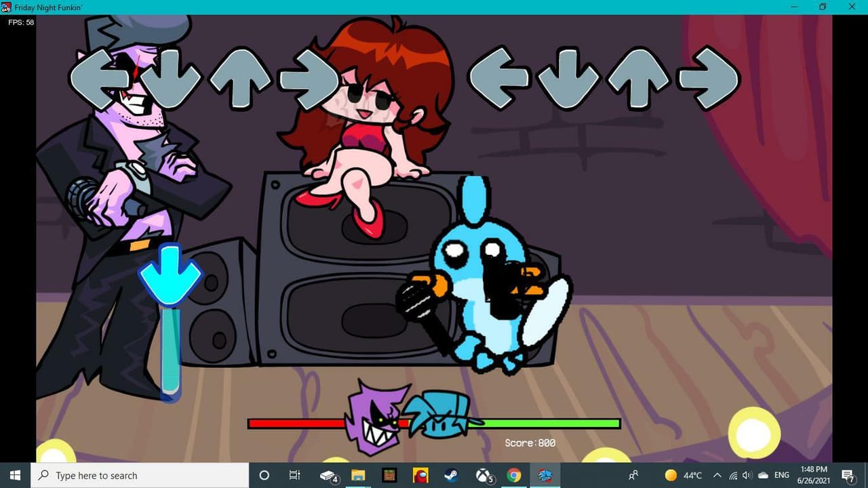This screenshot has height=488, width=868.
Task: Click inside the 'Type here to search' box
Action: point(140,475)
